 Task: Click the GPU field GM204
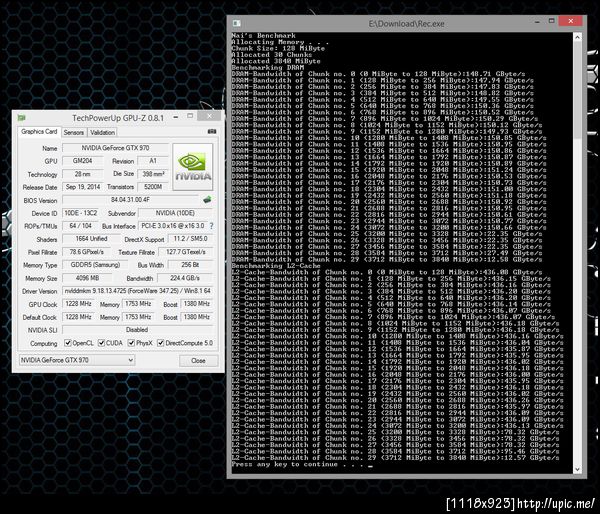point(83,161)
